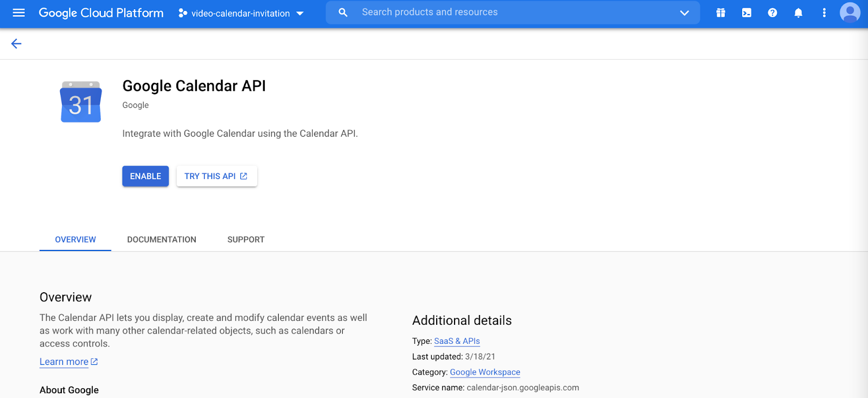Expand the search bar chevron
This screenshot has height=398, width=868.
(x=685, y=12)
